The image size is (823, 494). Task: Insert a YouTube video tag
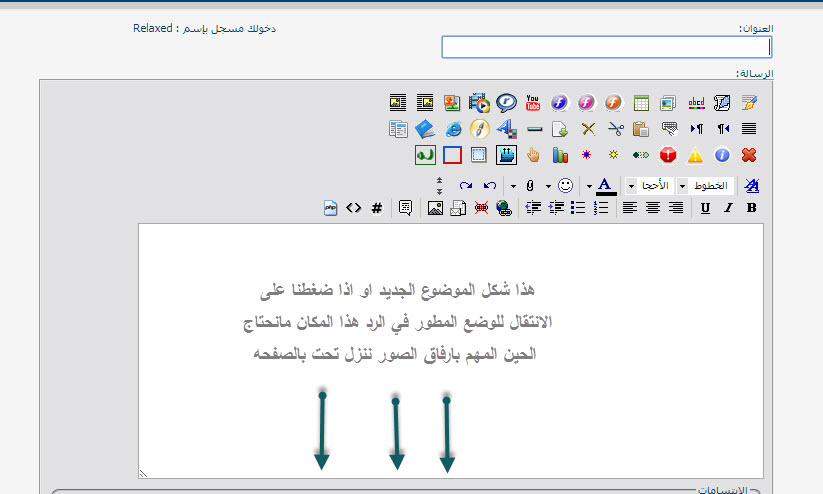point(532,103)
